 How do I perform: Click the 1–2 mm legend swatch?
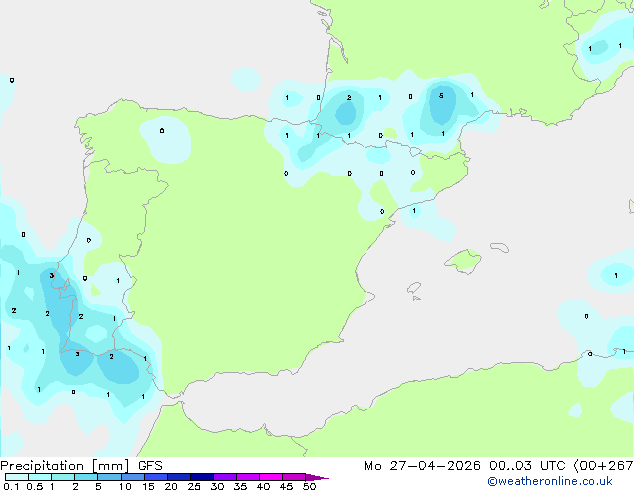tap(63, 477)
